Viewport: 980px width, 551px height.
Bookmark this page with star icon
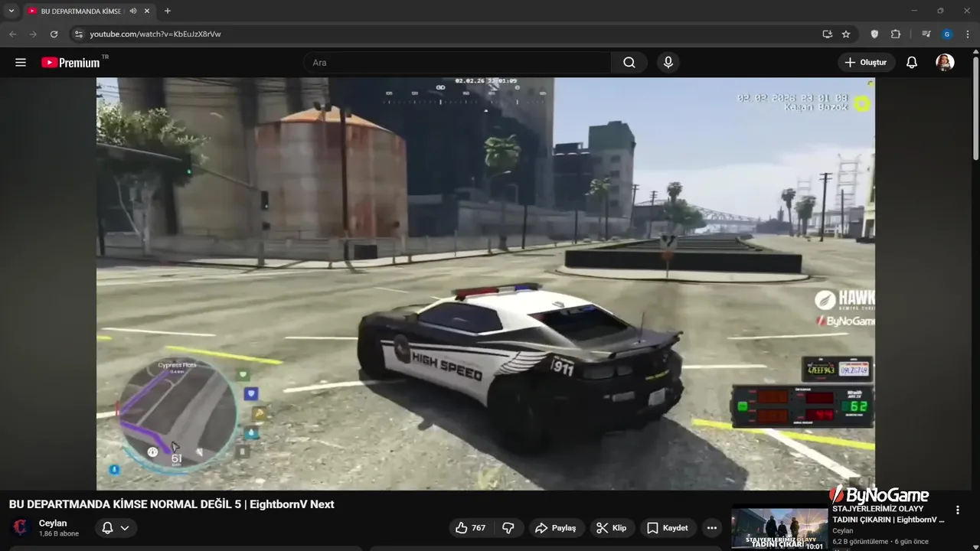[846, 34]
